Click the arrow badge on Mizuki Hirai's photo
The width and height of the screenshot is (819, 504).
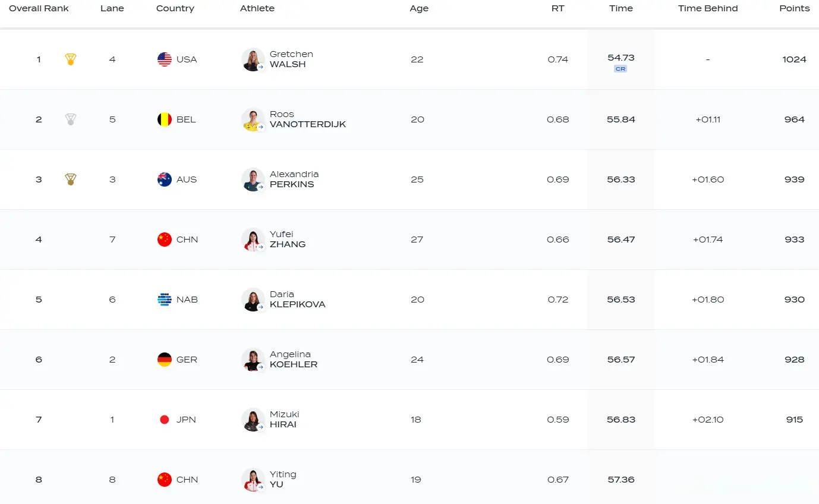click(260, 427)
